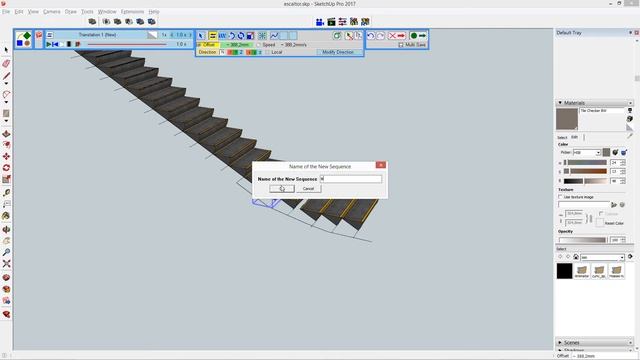640x360 pixels.
Task: Choose the Line pencil tool
Action: click(6, 76)
